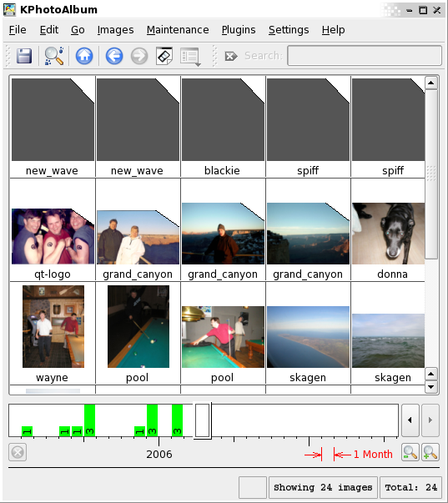The image size is (448, 503).
Task: Cancel date selection with round X button
Action: coord(18,452)
